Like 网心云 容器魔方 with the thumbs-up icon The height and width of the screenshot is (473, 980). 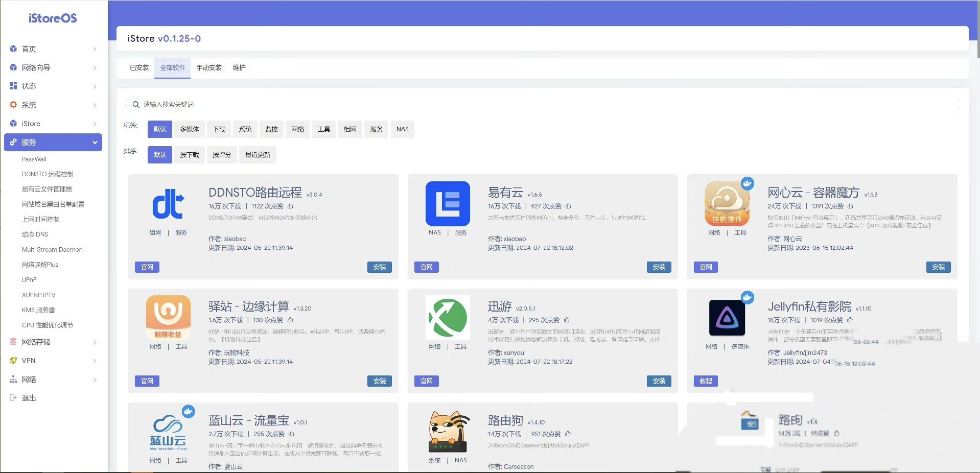tap(850, 206)
